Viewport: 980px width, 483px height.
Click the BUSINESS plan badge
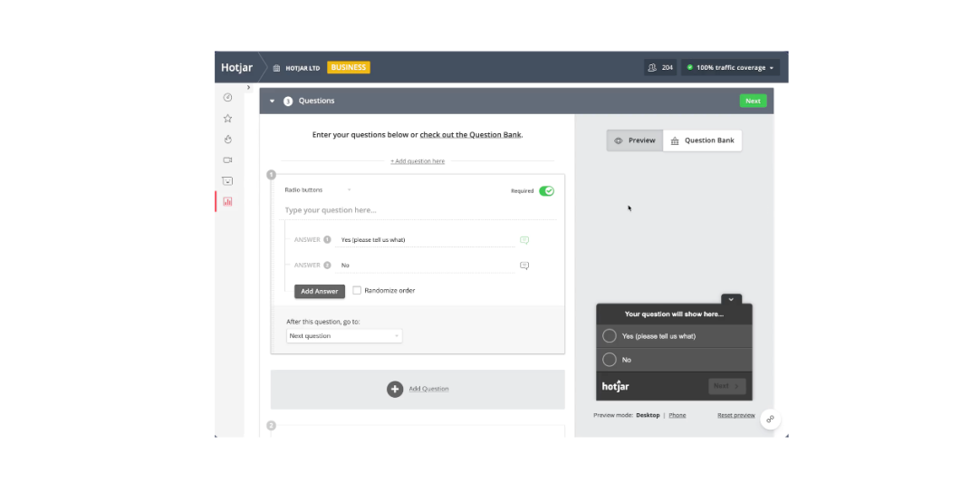tap(349, 68)
